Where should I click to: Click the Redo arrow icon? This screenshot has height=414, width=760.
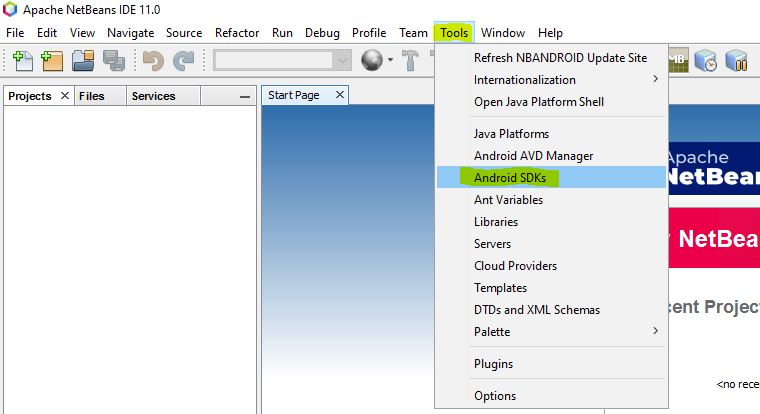point(184,61)
